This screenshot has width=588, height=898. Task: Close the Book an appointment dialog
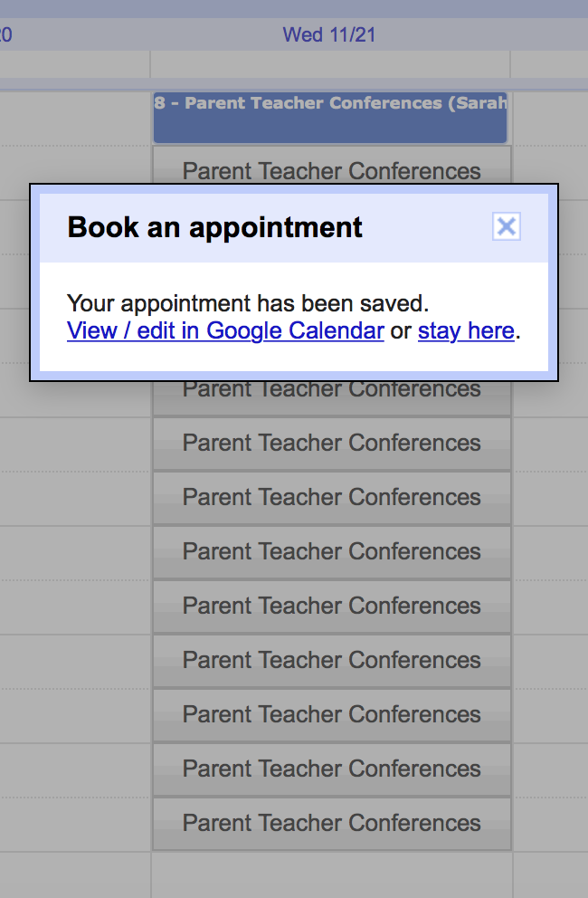[507, 226]
